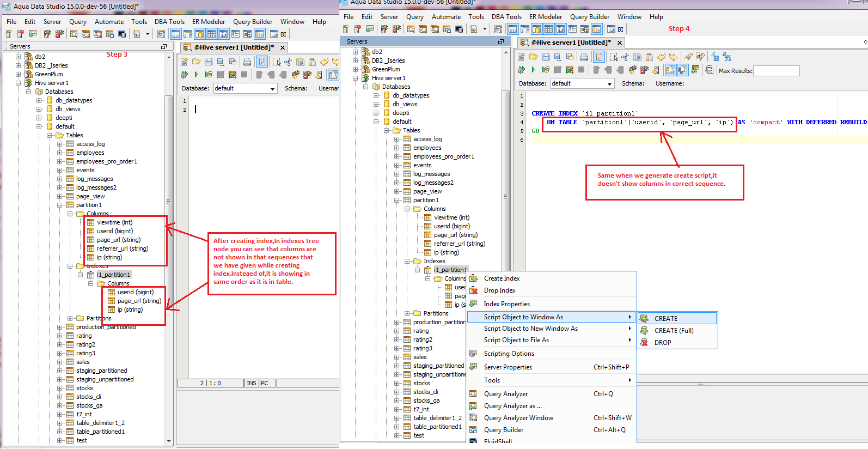
Task: Click dashed selection rectangle icon in right window editor
Action: 614,57
